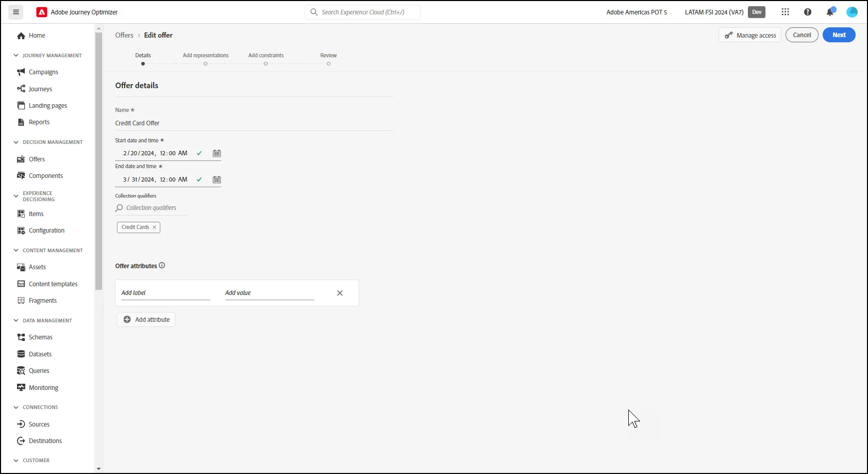
Task: Open Campaigns in the sidebar
Action: click(38, 72)
